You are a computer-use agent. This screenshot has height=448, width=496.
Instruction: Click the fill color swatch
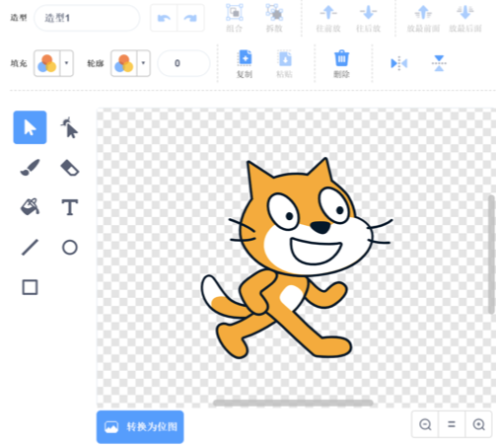(47, 63)
